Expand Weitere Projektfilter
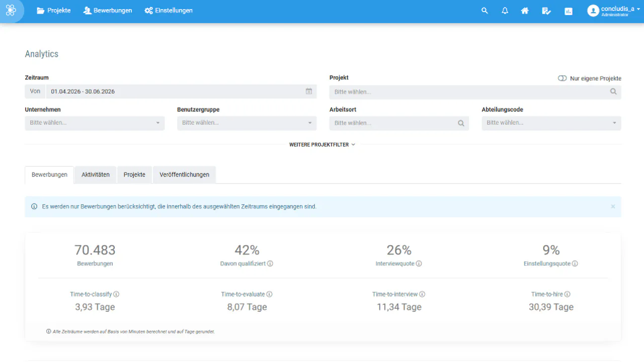This screenshot has height=362, width=644. tap(322, 145)
